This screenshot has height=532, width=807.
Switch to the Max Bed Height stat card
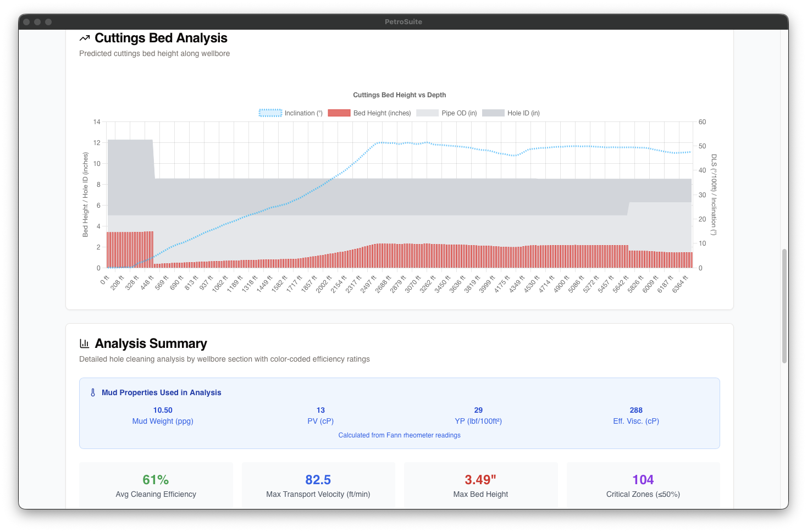coord(480,485)
